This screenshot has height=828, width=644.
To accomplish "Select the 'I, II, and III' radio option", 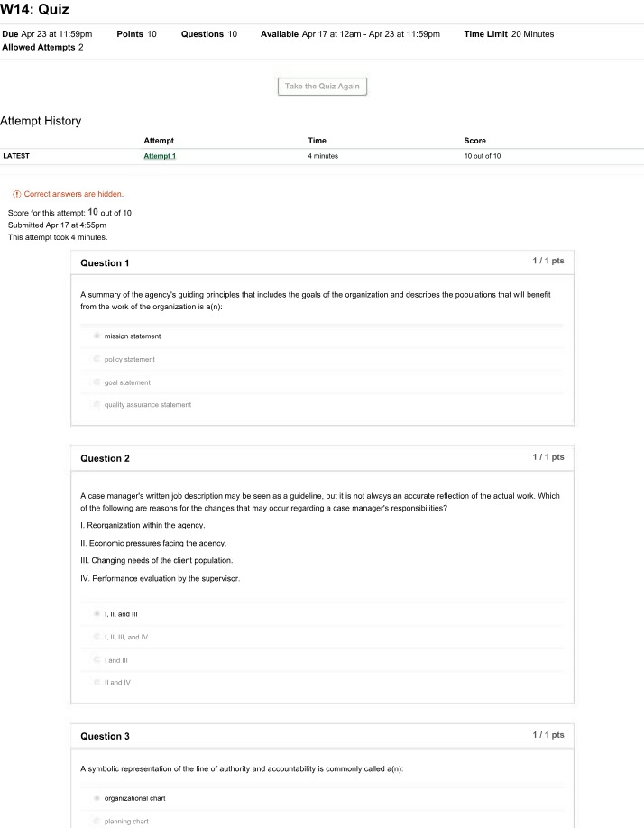I will tap(97, 614).
